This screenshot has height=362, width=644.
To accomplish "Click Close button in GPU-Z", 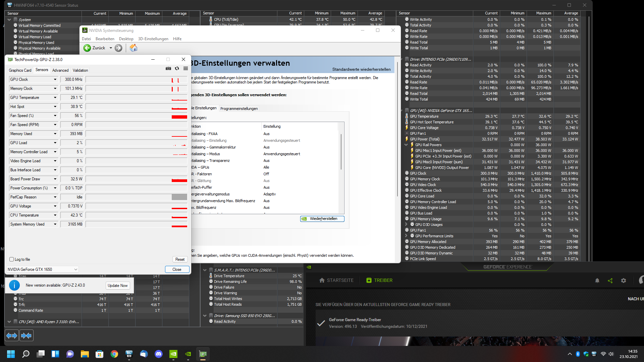I will (177, 269).
